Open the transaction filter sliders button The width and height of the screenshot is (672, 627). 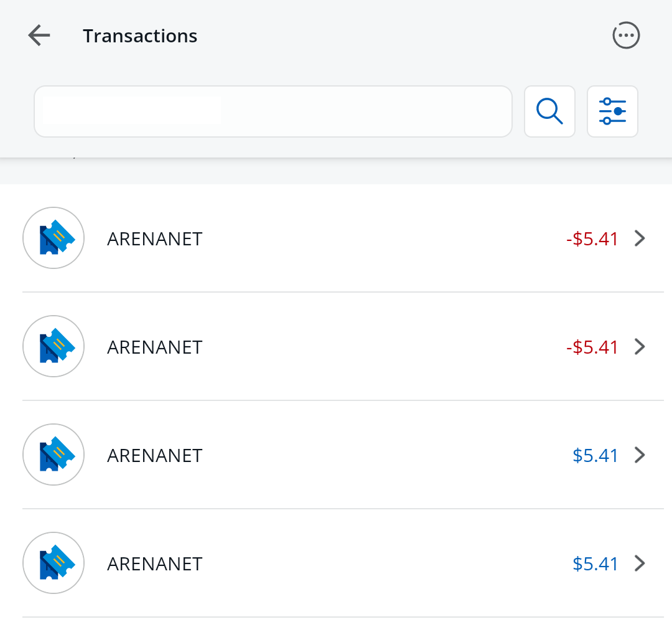[612, 111]
